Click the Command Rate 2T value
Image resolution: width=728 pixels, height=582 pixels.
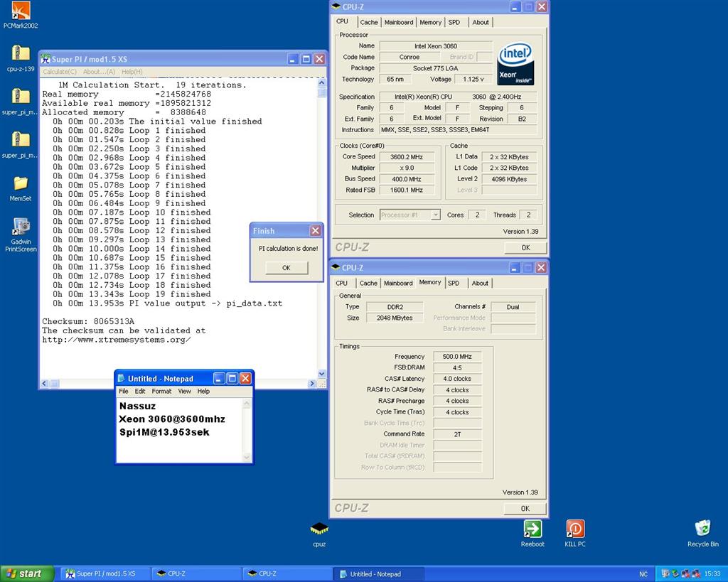click(x=457, y=434)
